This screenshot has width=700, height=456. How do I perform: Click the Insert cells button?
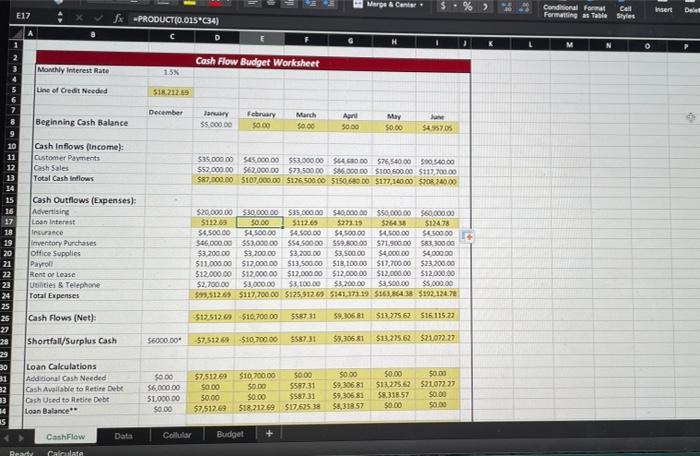(663, 9)
